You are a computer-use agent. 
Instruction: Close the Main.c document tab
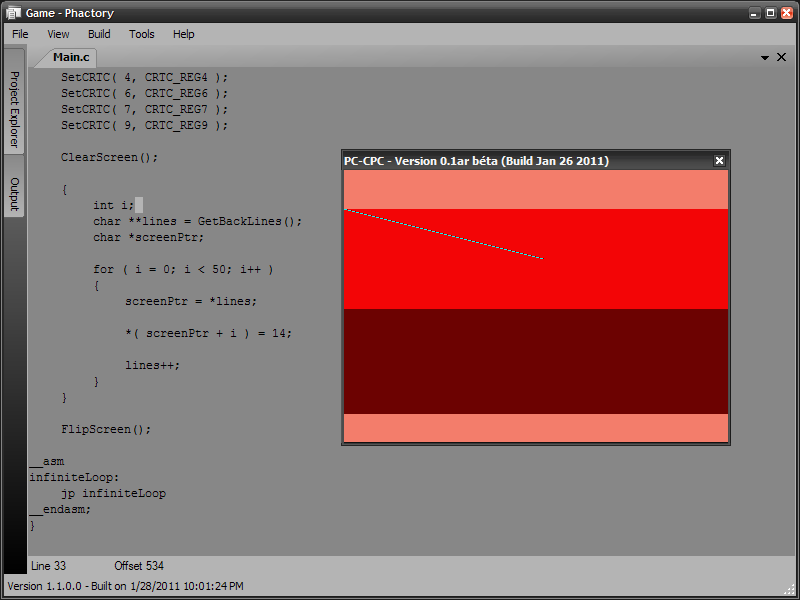pyautogui.click(x=781, y=57)
